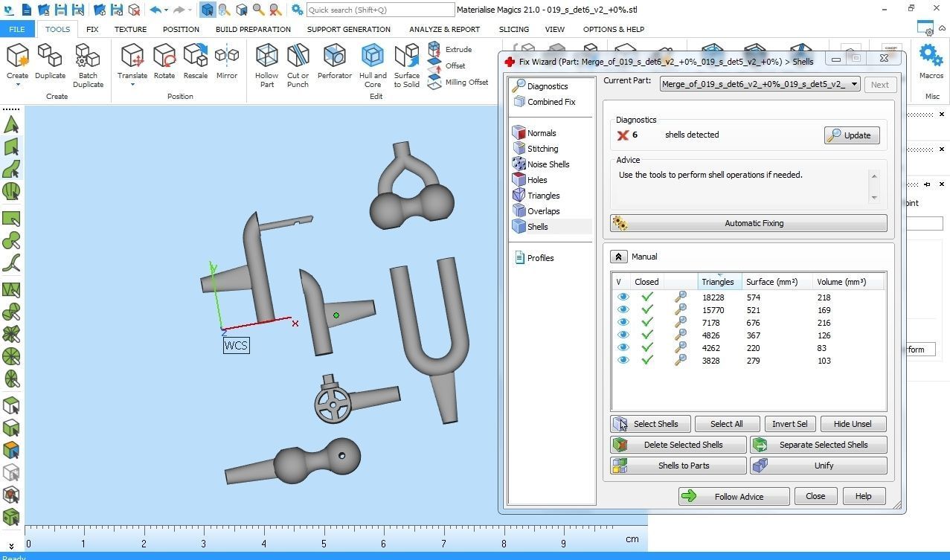
Task: Sort shell list by Triangles column
Action: click(x=719, y=282)
